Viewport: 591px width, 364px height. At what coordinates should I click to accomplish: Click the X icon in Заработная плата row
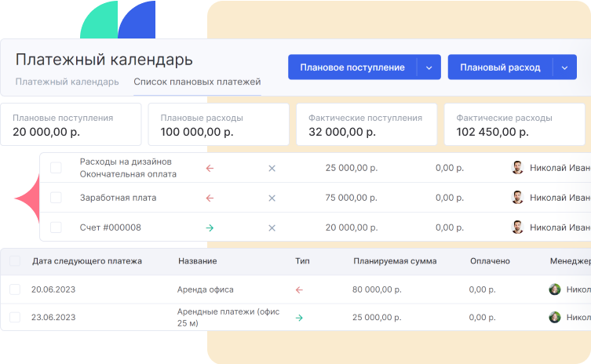272,198
